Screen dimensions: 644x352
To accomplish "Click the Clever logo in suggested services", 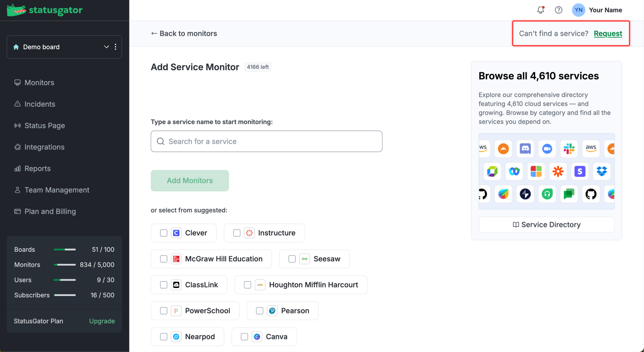I will tap(176, 233).
